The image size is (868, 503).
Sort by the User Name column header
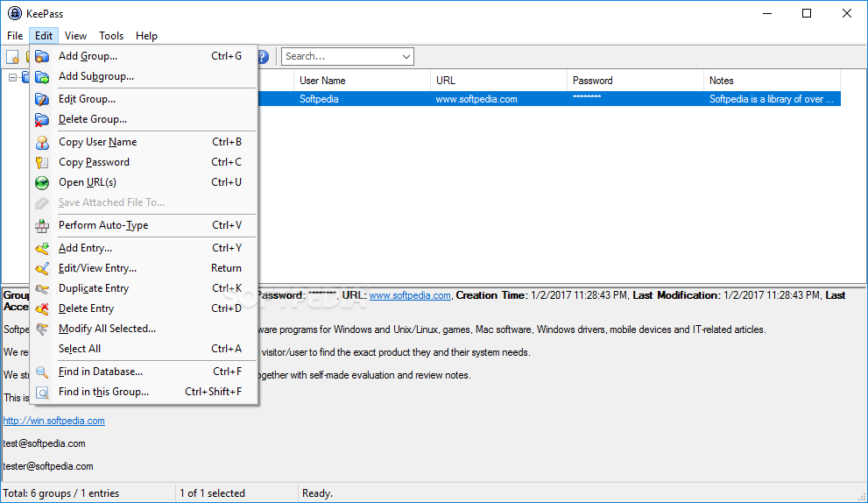pyautogui.click(x=362, y=81)
